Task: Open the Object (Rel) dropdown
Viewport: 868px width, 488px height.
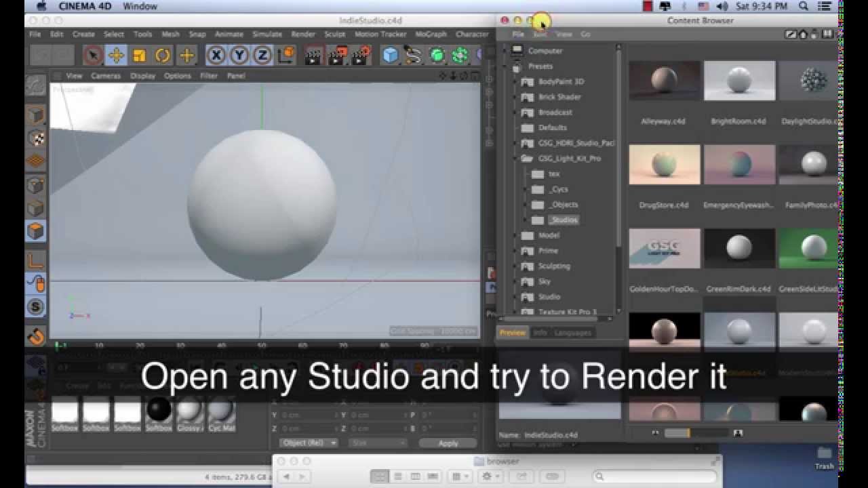Action: point(309,443)
